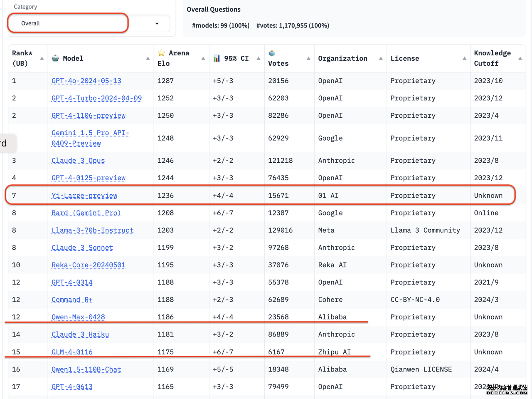The width and height of the screenshot is (532, 399).
Task: Click the Model column header text
Action: tap(73, 58)
